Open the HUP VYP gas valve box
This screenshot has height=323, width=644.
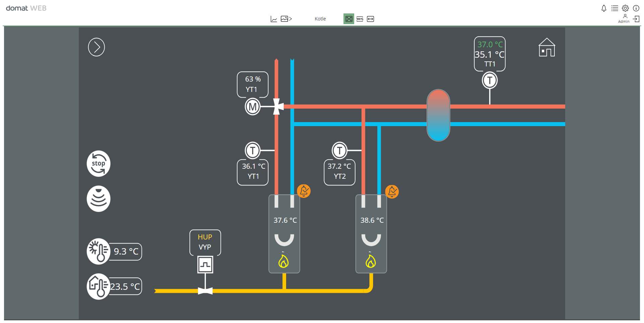pos(205,242)
